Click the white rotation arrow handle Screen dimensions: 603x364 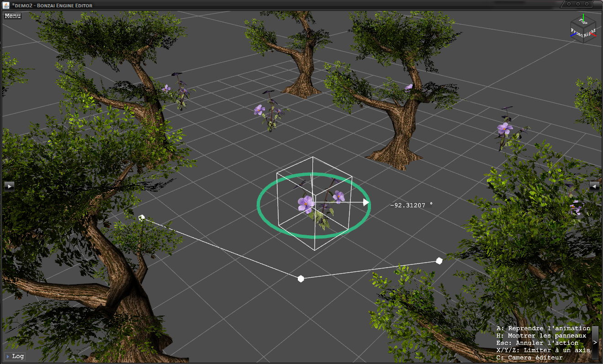point(365,202)
